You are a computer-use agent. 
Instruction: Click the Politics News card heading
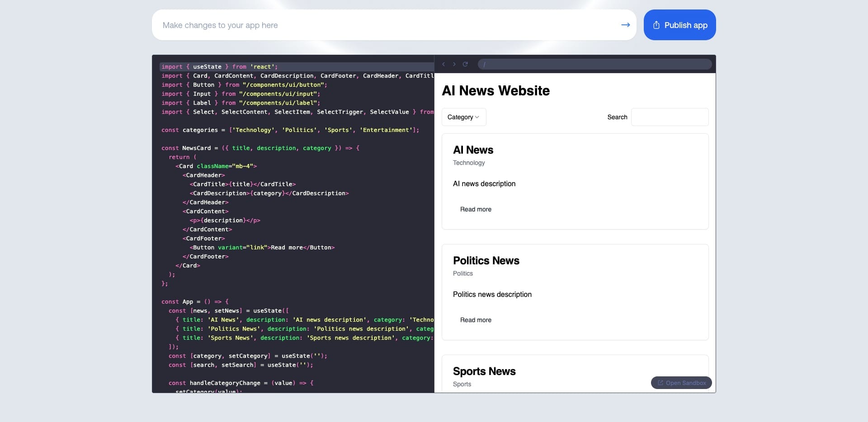click(x=486, y=261)
